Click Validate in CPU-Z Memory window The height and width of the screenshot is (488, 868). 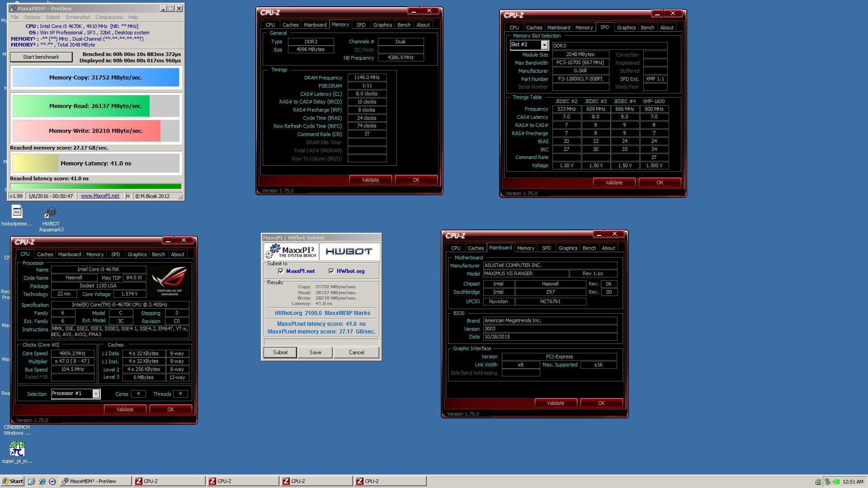(x=370, y=180)
